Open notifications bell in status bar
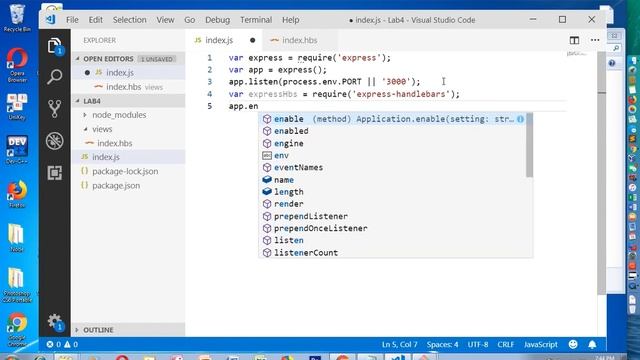The width and height of the screenshot is (640, 360). pyautogui.click(x=592, y=344)
